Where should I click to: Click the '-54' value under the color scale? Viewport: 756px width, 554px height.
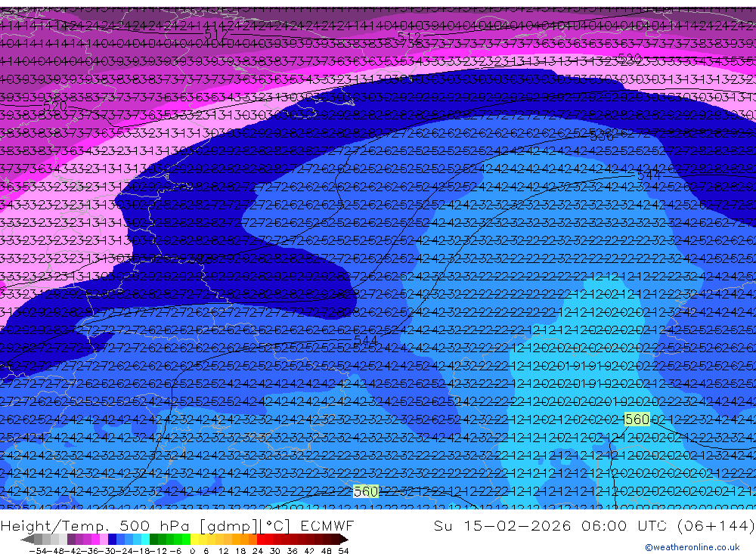38,551
